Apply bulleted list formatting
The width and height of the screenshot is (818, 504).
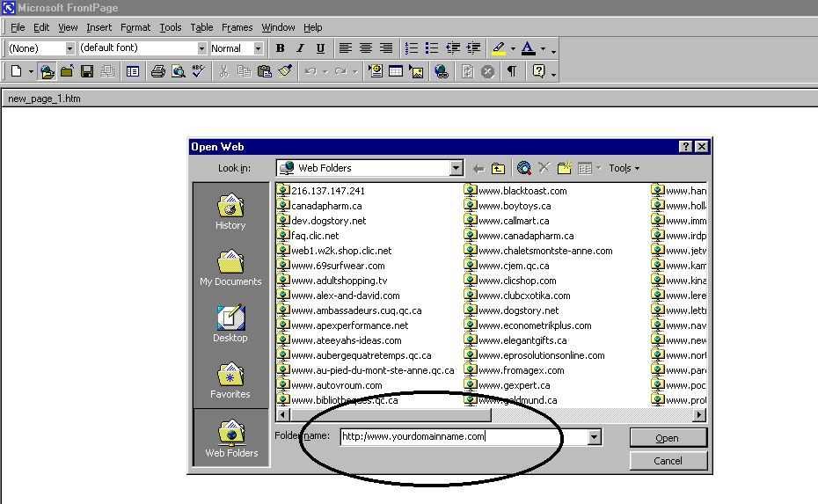tap(432, 48)
